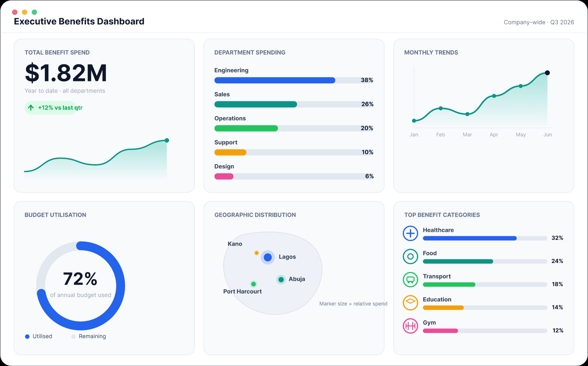Click the green up-arrow trend icon

[31, 108]
